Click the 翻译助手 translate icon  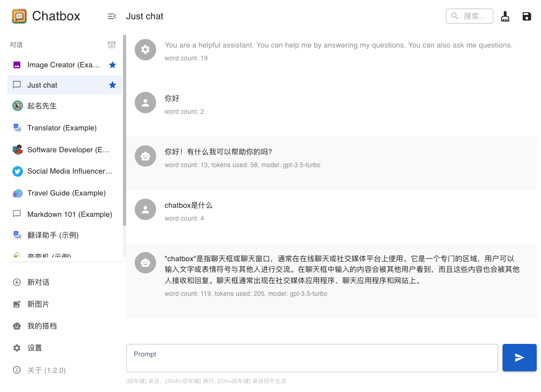pos(18,235)
